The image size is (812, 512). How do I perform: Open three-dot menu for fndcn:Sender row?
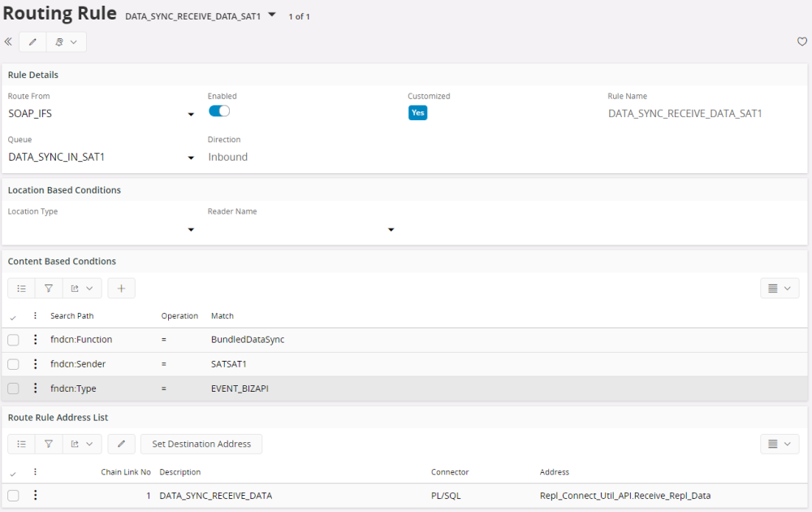click(35, 364)
